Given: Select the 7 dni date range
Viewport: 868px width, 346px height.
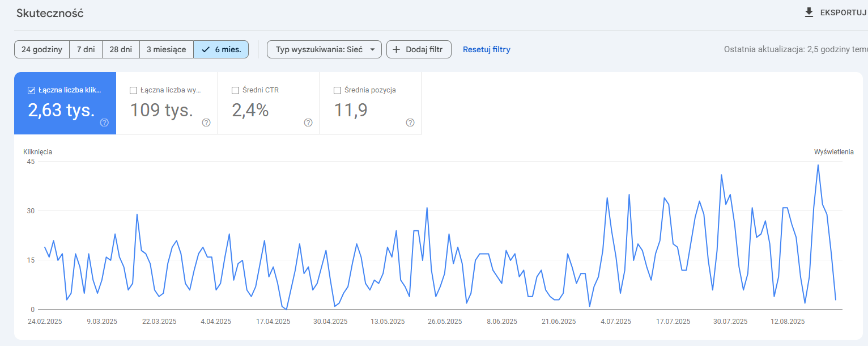Looking at the screenshot, I should pos(86,49).
